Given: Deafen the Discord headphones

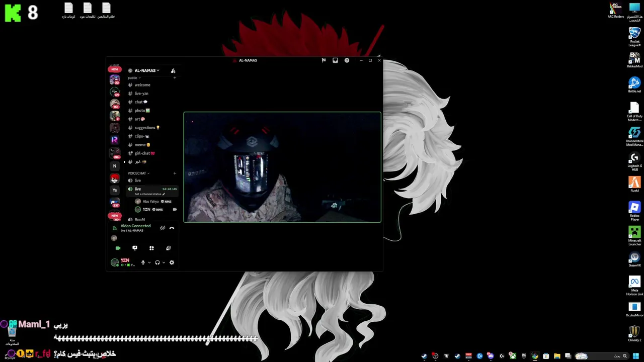Looking at the screenshot, I should click(x=157, y=262).
